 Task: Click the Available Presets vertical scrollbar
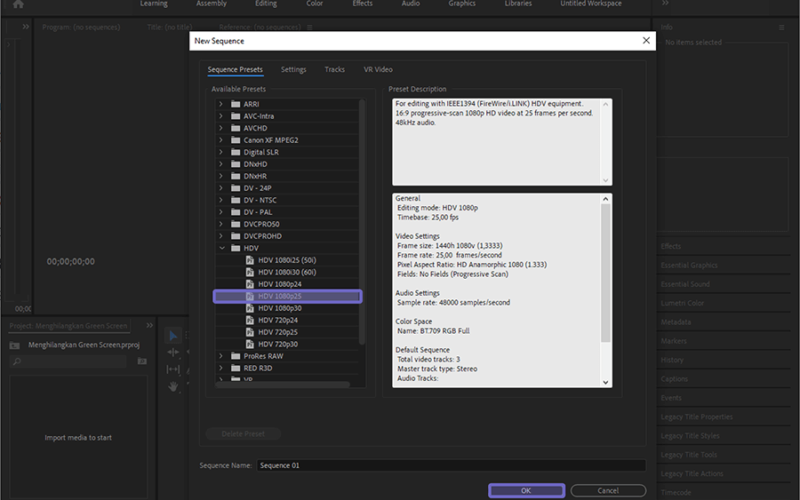point(362,222)
